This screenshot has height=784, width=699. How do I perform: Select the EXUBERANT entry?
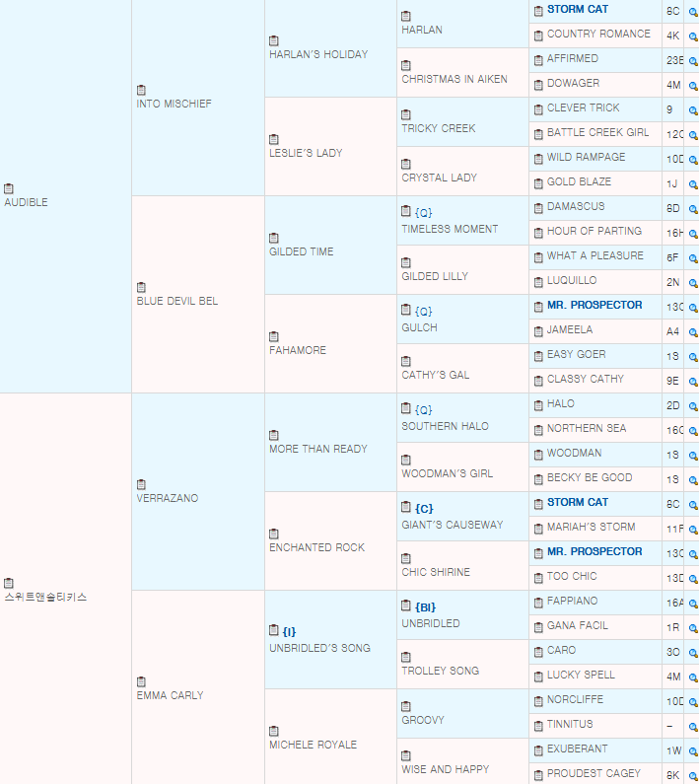(x=578, y=748)
